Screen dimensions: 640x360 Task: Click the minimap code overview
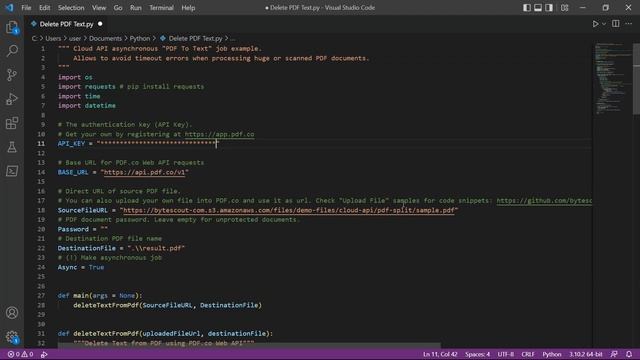[x=612, y=78]
